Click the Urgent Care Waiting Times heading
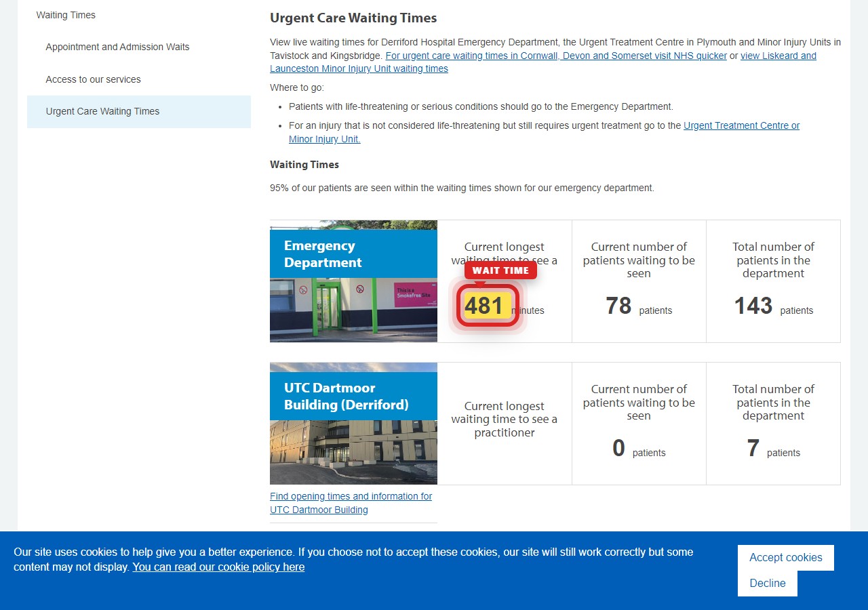Screen dimensions: 868x610 [x=353, y=18]
